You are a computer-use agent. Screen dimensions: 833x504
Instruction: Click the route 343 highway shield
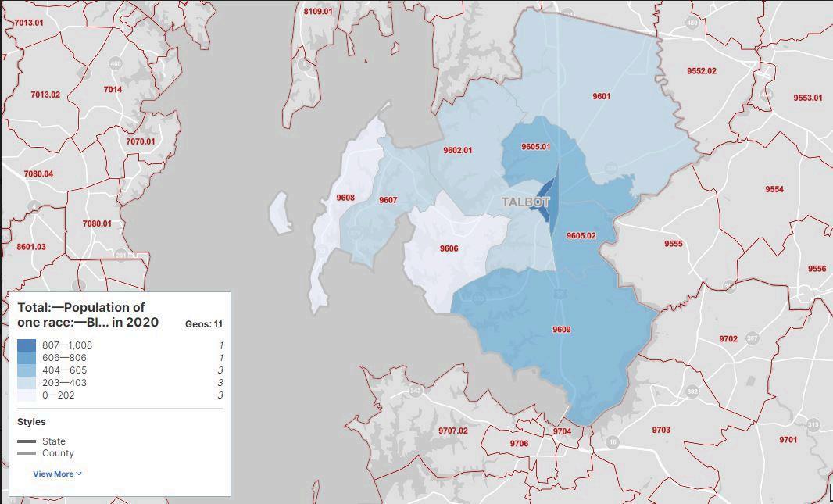point(416,391)
